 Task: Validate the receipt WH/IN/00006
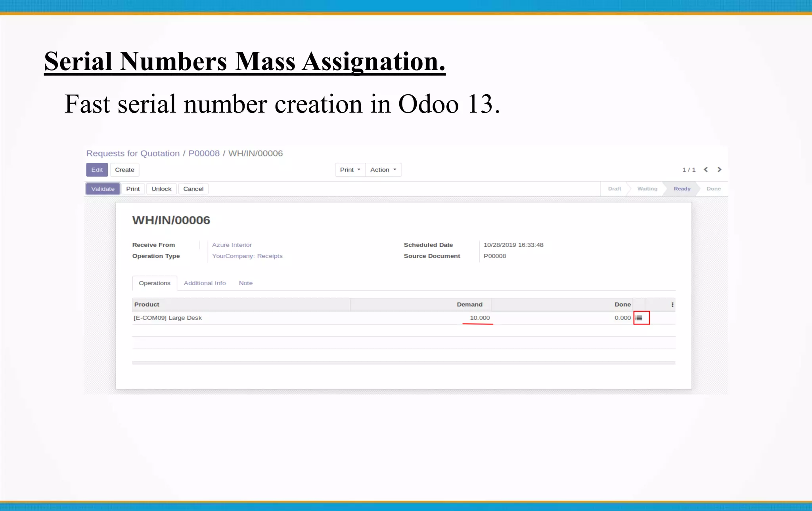click(x=103, y=189)
